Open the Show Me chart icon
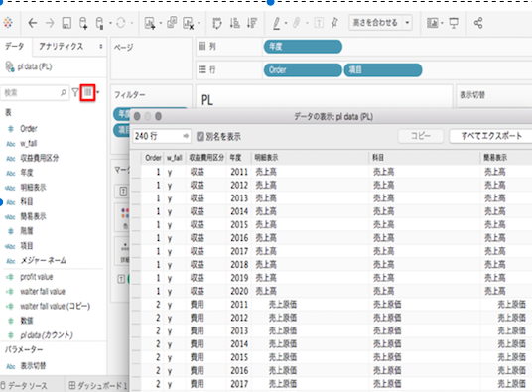532x392 pixels. [x=433, y=23]
